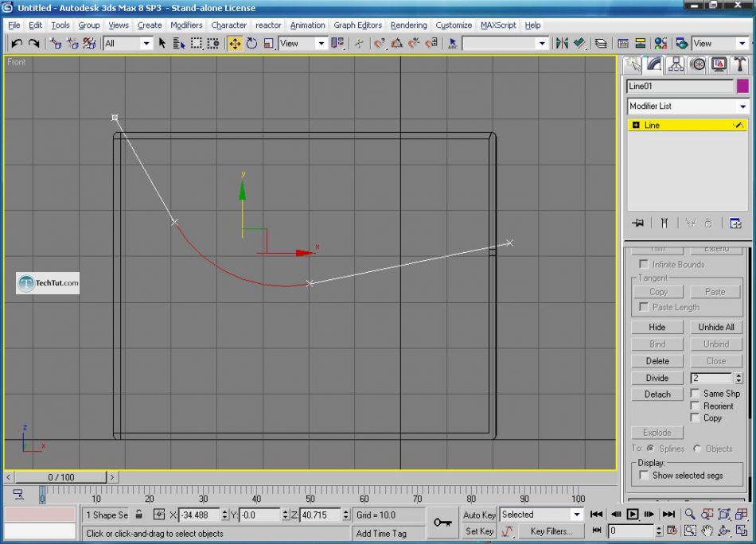Viewport: 756px width, 544px height.
Task: Toggle the Auto Key button
Action: pyautogui.click(x=479, y=515)
